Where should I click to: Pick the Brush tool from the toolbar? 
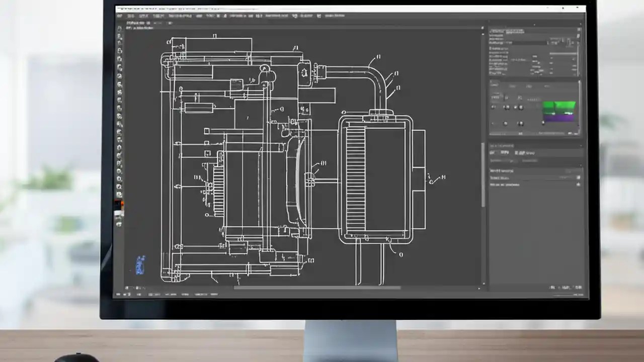pyautogui.click(x=119, y=90)
